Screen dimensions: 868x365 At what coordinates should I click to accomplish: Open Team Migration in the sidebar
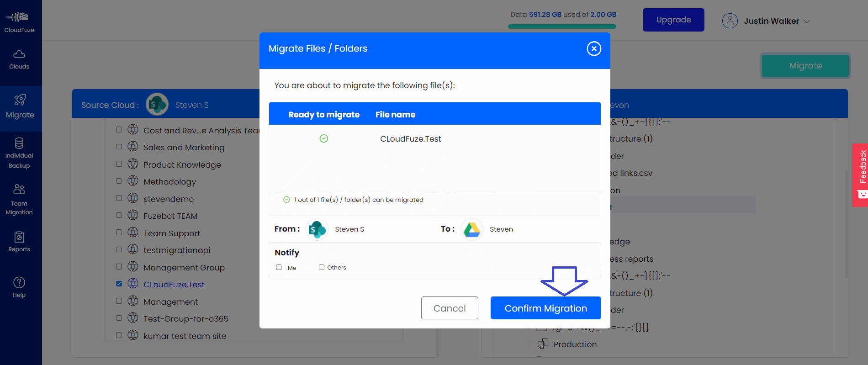(x=19, y=200)
